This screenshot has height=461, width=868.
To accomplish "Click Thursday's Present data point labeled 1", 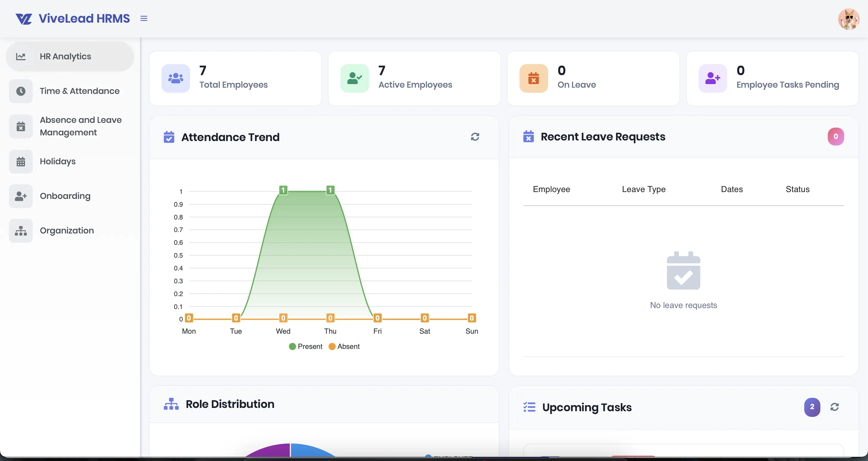I will (330, 190).
